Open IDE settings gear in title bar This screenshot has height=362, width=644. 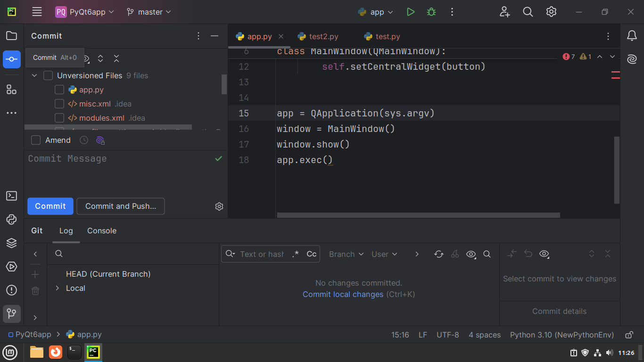(551, 12)
